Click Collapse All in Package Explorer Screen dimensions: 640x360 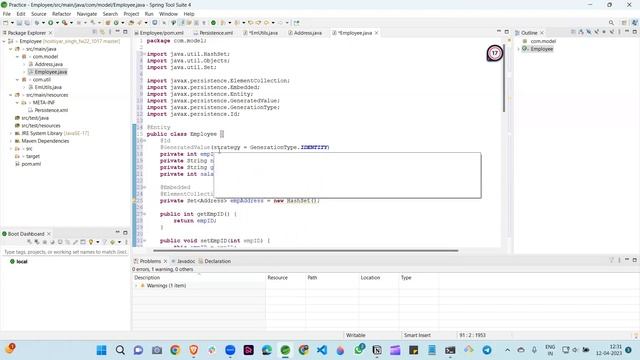point(94,32)
